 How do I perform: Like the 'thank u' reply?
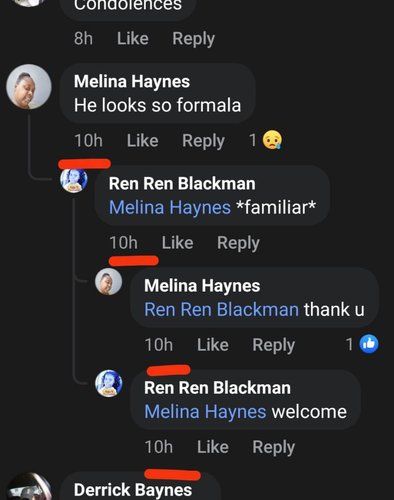213,344
